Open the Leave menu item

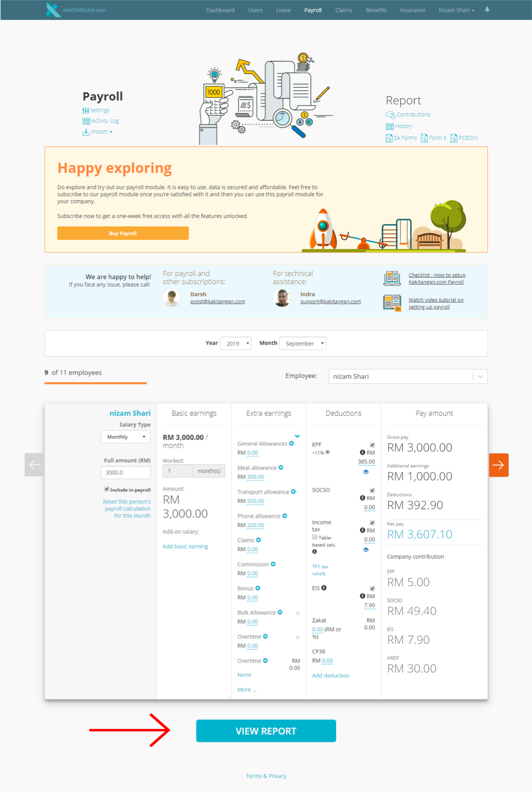[x=283, y=10]
